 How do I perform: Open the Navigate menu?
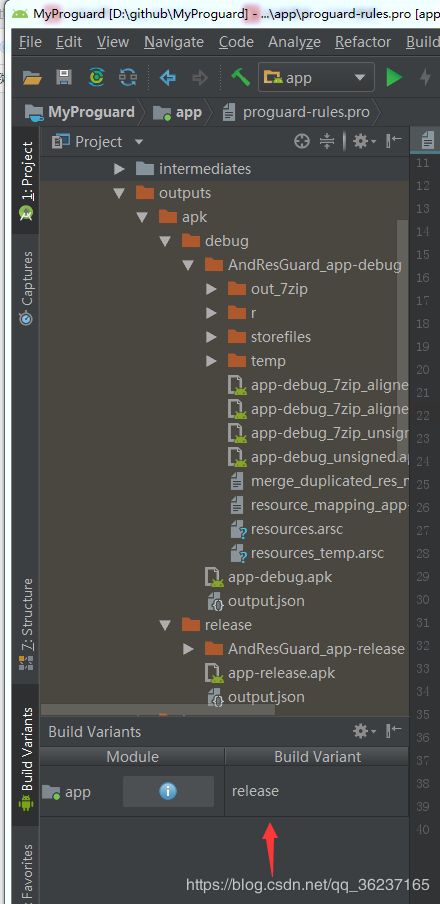pyautogui.click(x=174, y=42)
